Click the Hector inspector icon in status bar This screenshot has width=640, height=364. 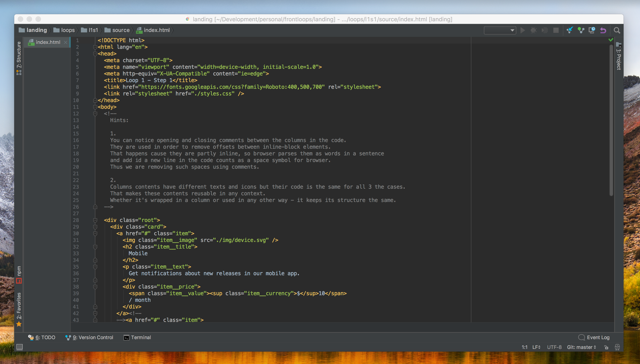pos(617,347)
